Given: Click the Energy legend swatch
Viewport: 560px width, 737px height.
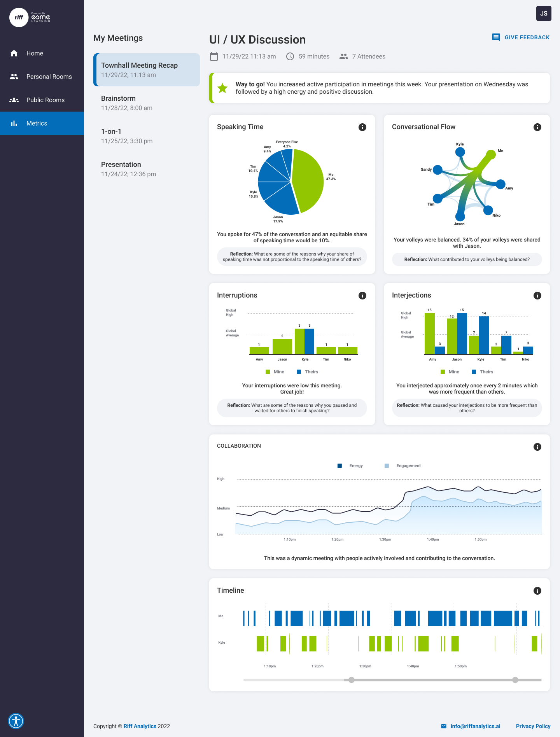Looking at the screenshot, I should (x=339, y=466).
